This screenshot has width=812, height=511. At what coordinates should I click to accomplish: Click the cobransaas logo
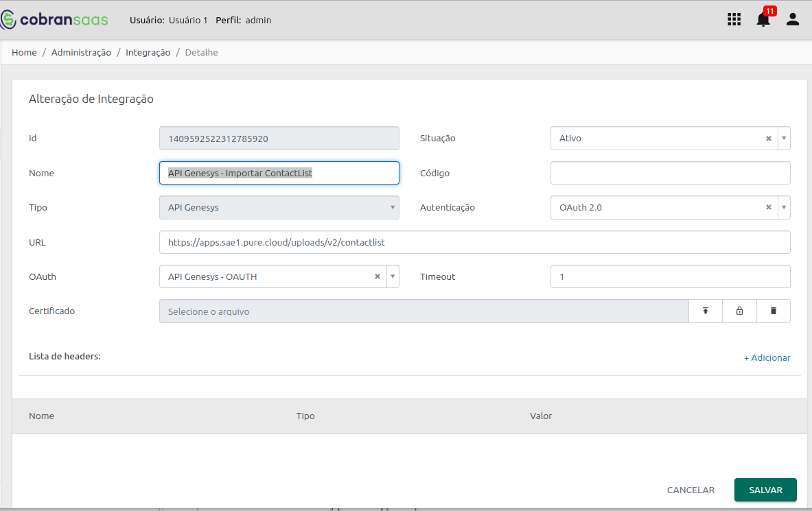(x=54, y=20)
